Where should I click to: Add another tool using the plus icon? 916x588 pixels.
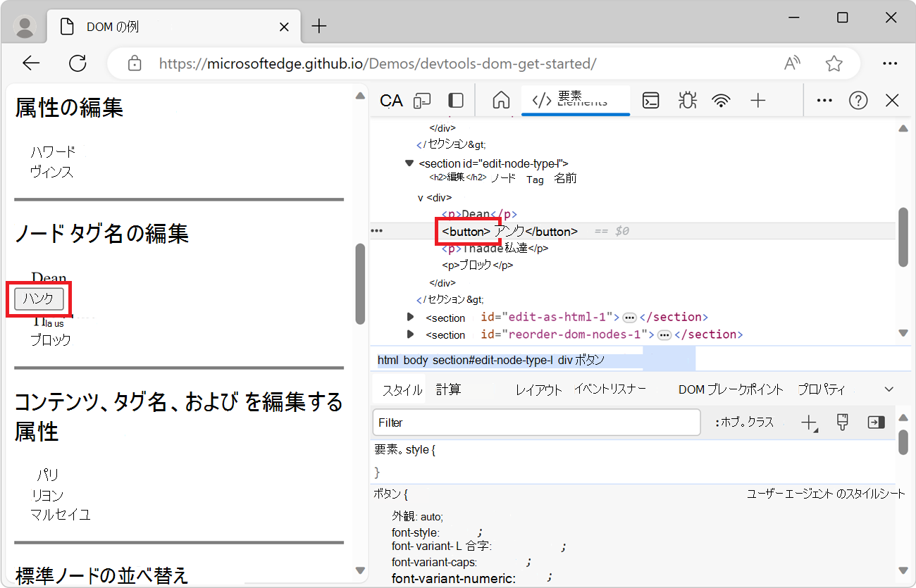758,101
